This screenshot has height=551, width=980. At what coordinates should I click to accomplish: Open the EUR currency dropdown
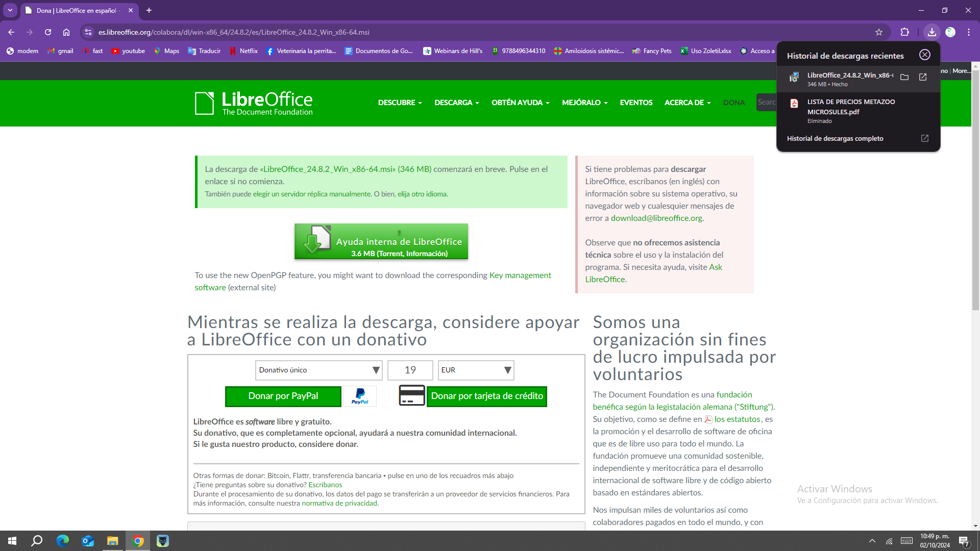[476, 370]
